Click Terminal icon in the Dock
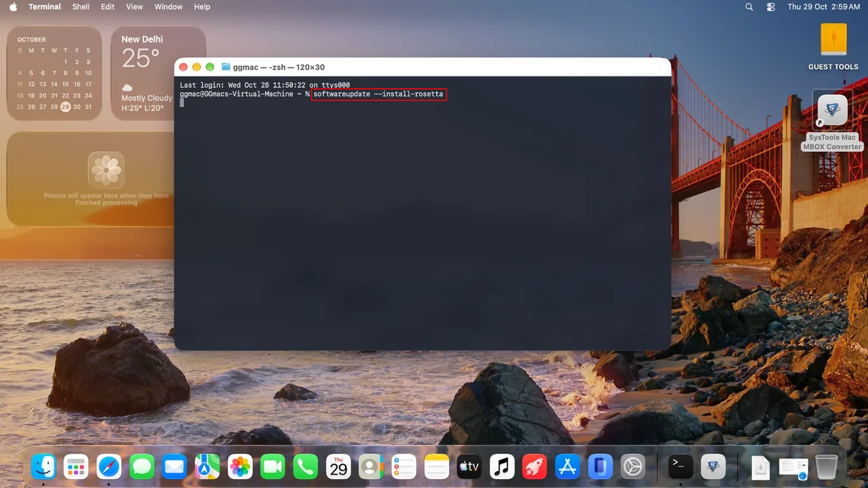Image resolution: width=868 pixels, height=488 pixels. [680, 466]
